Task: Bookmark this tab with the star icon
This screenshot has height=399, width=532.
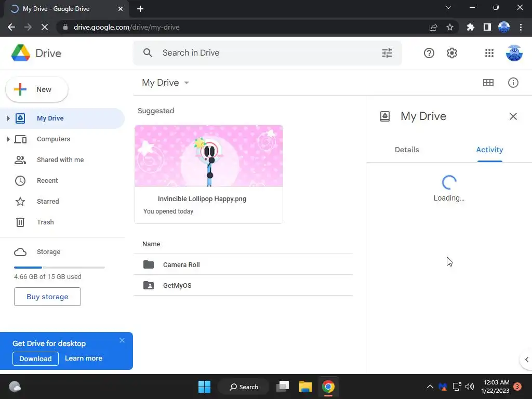Action: [449, 27]
